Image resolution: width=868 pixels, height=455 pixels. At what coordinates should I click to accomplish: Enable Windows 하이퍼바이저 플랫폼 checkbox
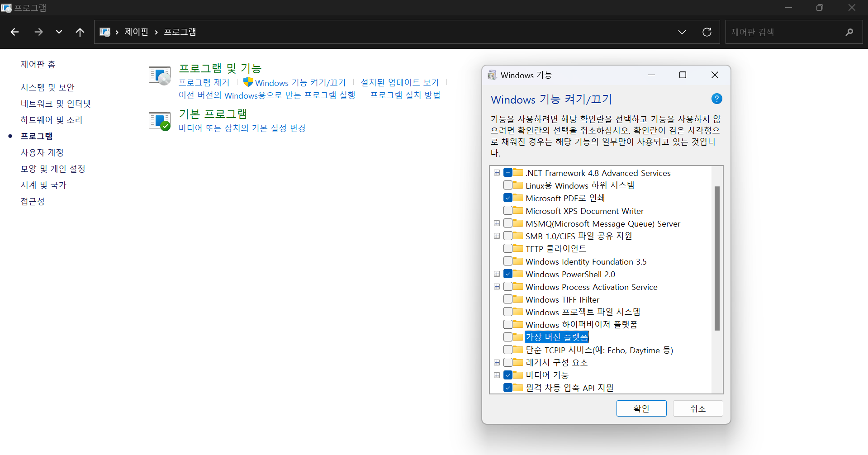pos(508,324)
